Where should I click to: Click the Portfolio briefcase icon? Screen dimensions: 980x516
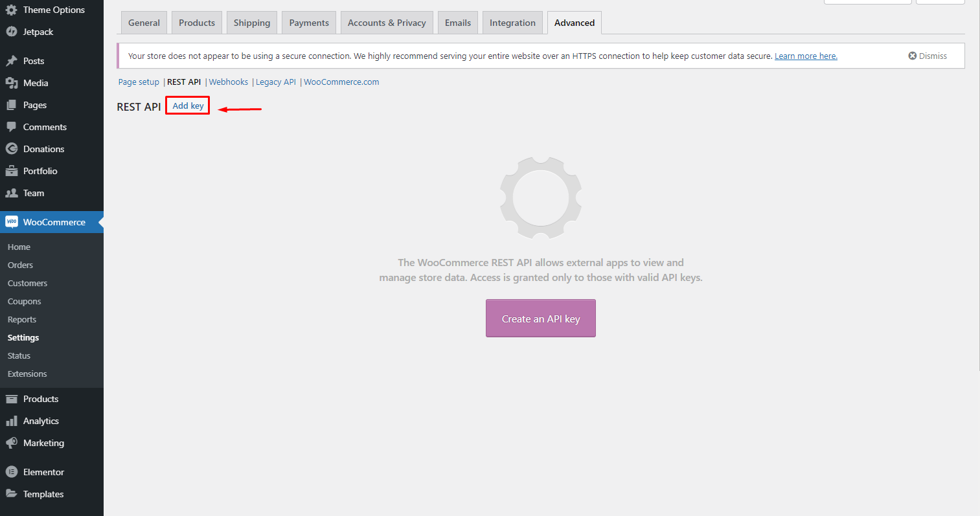click(x=11, y=171)
